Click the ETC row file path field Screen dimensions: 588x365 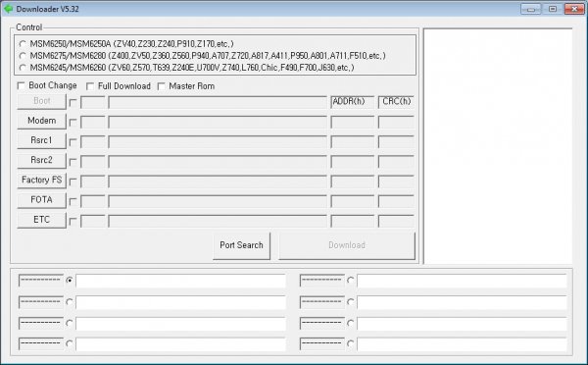pos(218,222)
